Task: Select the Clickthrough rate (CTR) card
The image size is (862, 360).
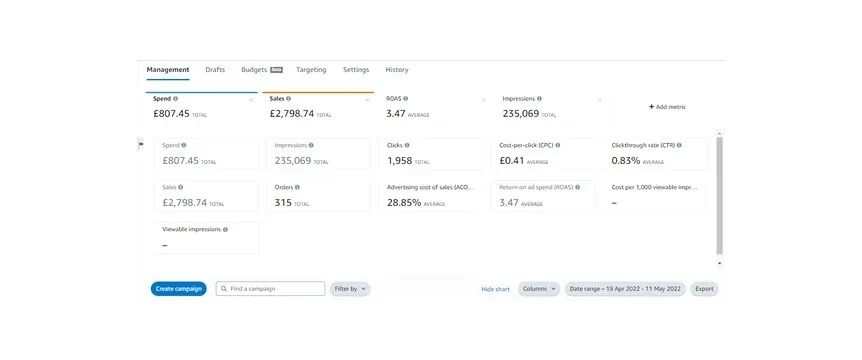Action: coord(655,154)
